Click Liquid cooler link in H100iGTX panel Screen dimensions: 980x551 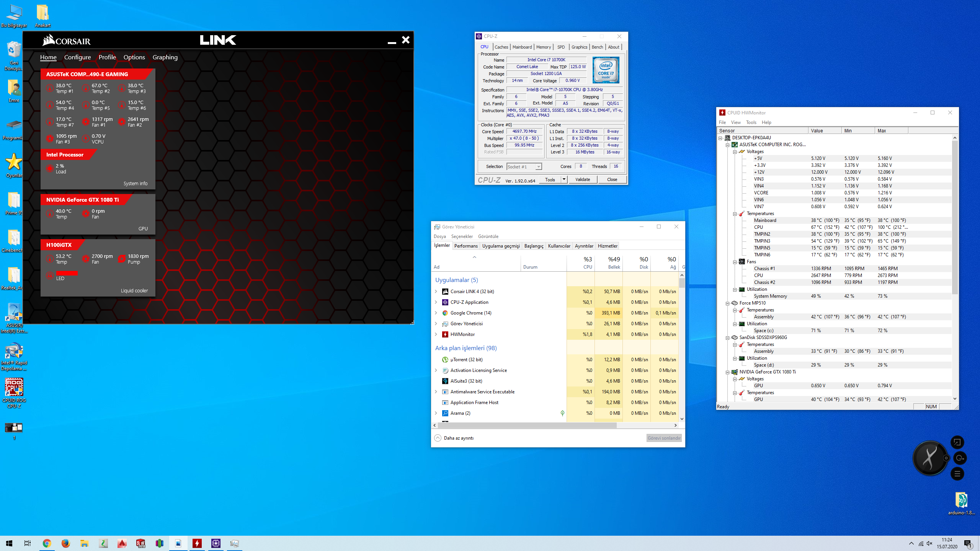coord(134,291)
